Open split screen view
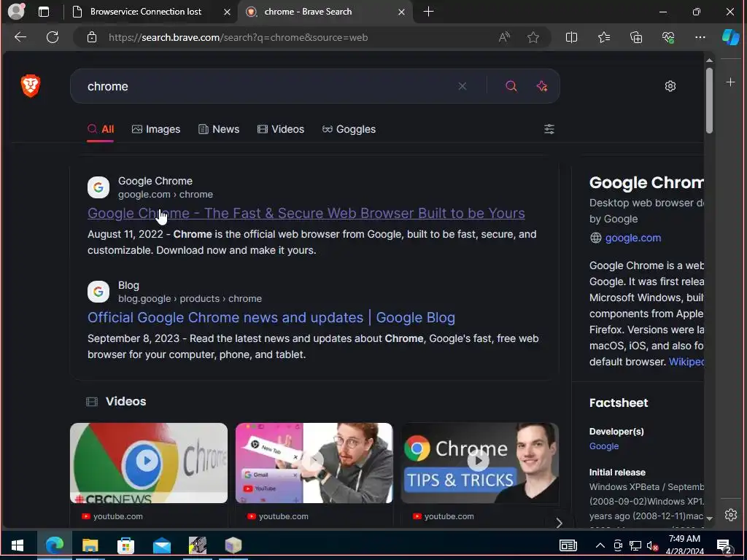 [571, 37]
